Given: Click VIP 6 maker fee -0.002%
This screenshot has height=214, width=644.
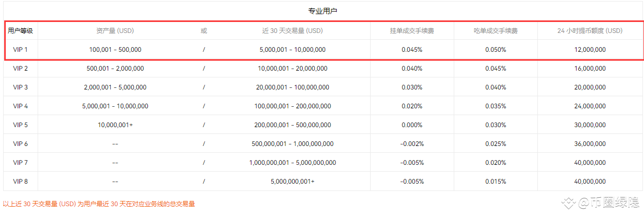Looking at the screenshot, I should tap(412, 144).
